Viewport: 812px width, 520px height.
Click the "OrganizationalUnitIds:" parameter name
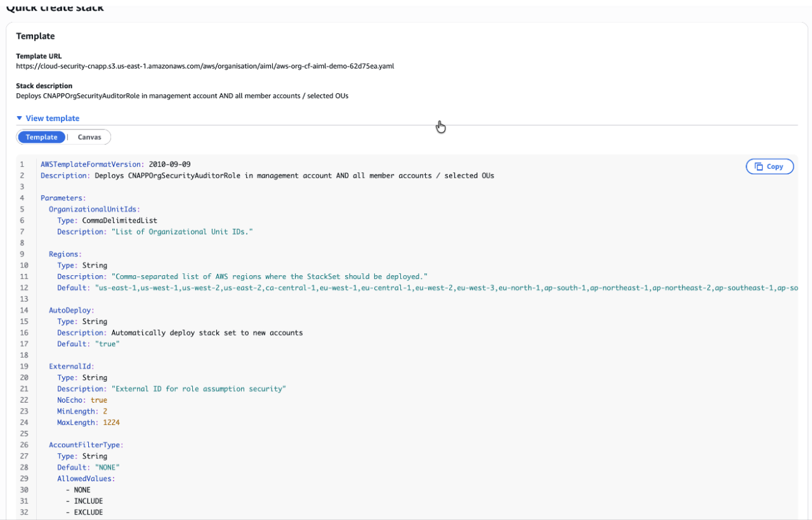tap(95, 209)
